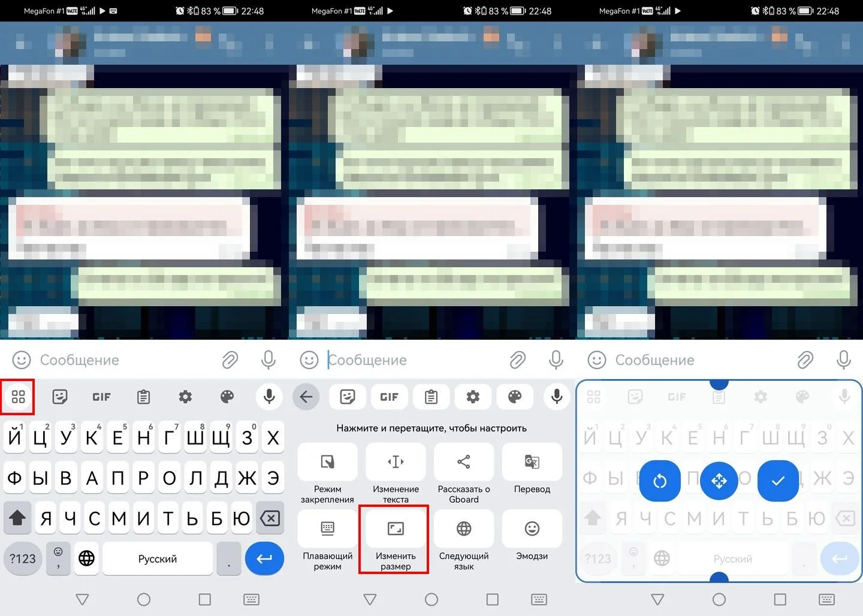Reset keyboard size with the blue circular arrow
This screenshot has width=863, height=616.
click(x=660, y=481)
